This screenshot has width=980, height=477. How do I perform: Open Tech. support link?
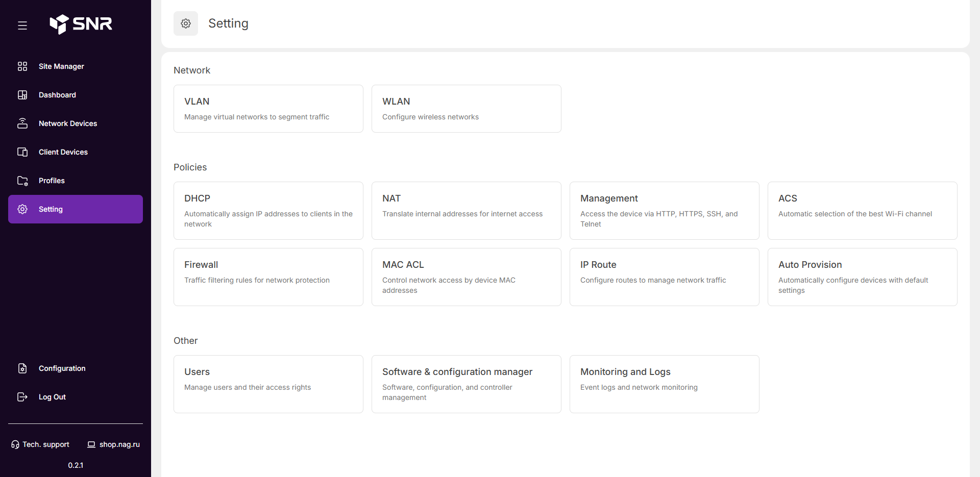(x=40, y=445)
